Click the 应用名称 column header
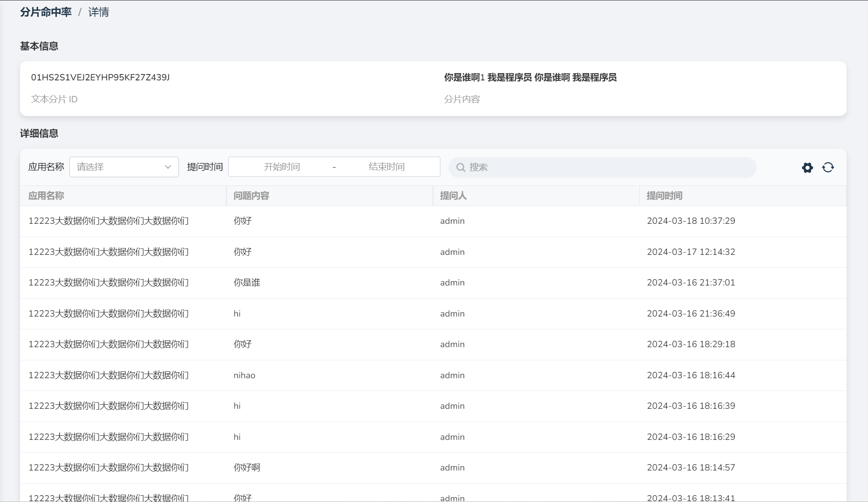Screen dimensions: 868x502 point(46,196)
